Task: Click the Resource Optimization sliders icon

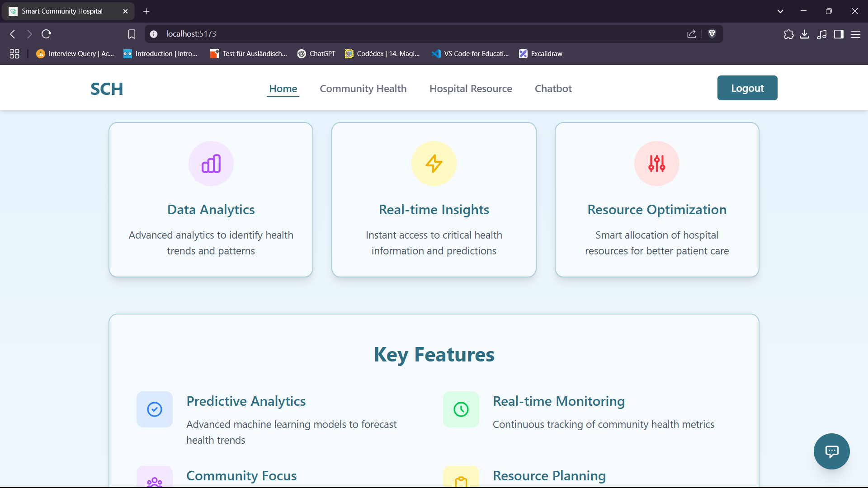Action: click(656, 164)
